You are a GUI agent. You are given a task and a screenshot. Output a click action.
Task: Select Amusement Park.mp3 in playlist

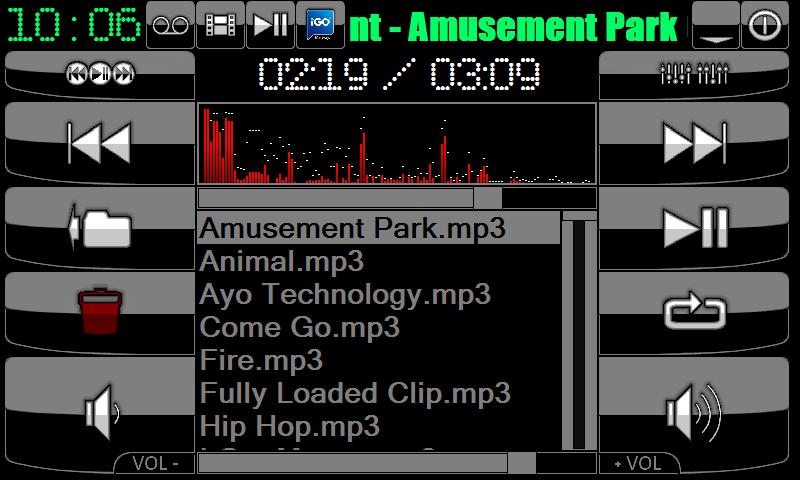[379, 228]
